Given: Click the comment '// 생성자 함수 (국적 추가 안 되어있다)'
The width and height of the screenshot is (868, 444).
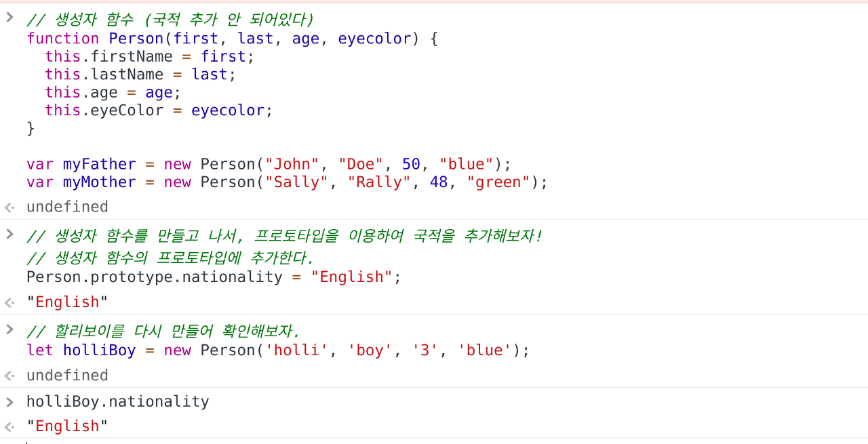Looking at the screenshot, I should pyautogui.click(x=170, y=20).
